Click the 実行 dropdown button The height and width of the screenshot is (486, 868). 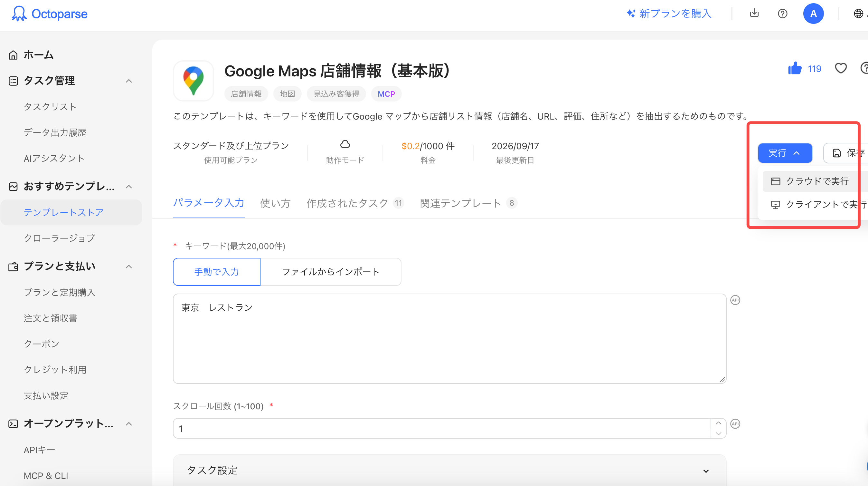[x=785, y=153]
